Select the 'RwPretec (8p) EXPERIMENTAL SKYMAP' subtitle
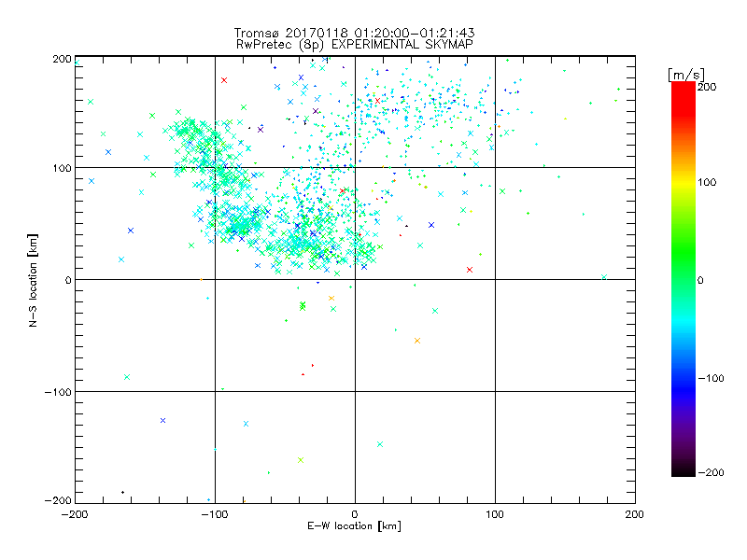This screenshot has width=747, height=560. [355, 45]
